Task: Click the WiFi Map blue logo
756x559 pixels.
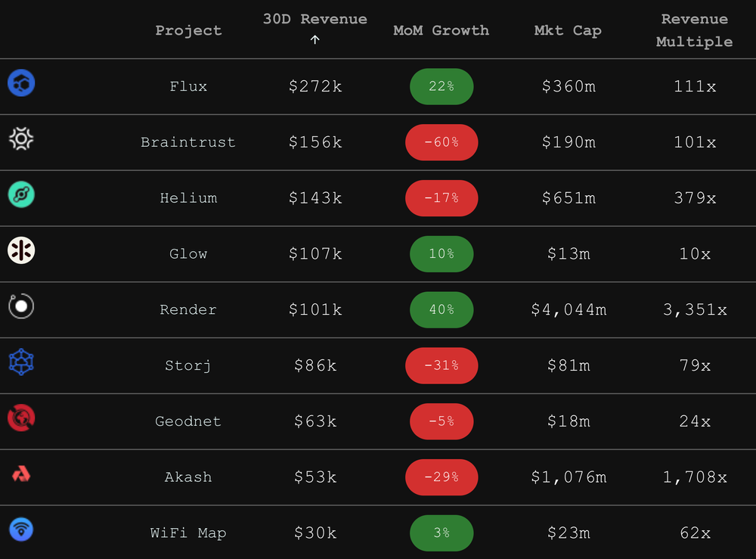Action: [x=21, y=529]
